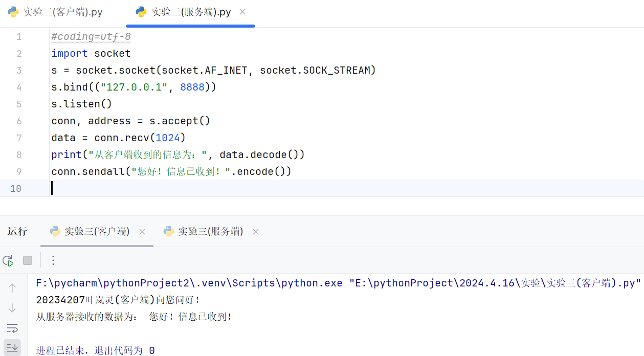Click the grey Stop process button

28,261
